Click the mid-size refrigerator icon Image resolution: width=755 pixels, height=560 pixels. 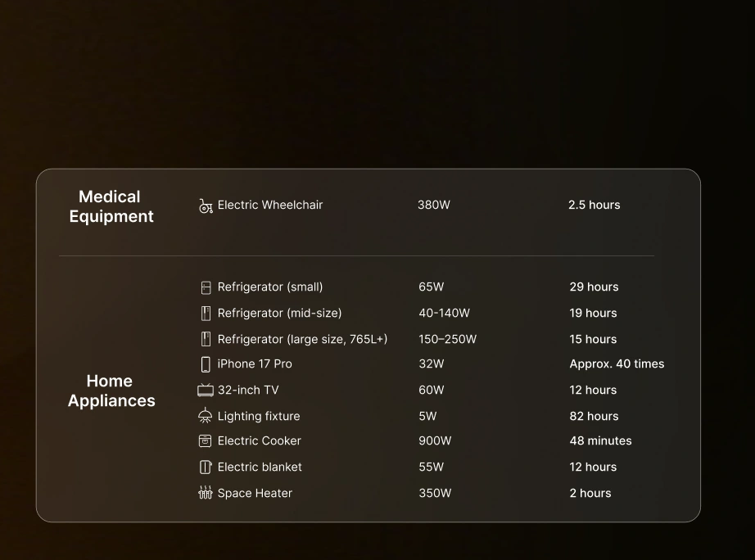coord(206,314)
